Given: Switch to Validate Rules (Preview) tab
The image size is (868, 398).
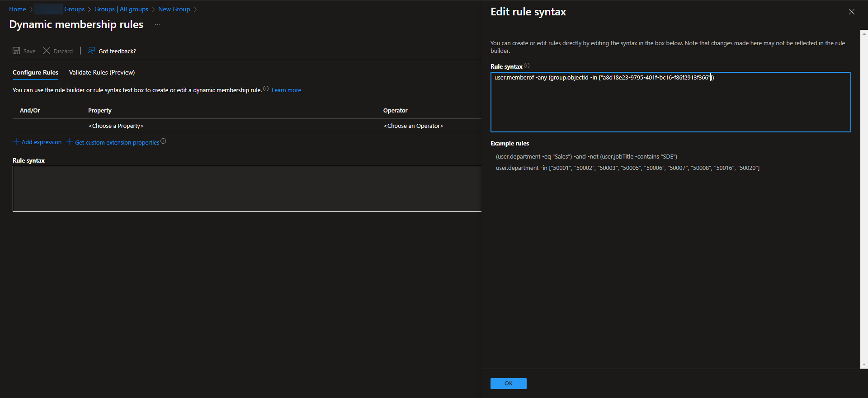Looking at the screenshot, I should tap(102, 72).
